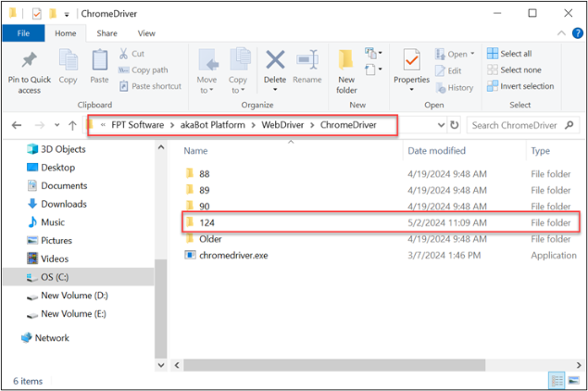Viewport: 588px width, 391px height.
Task: Switch to Large icons view in status bar
Action: tap(573, 381)
